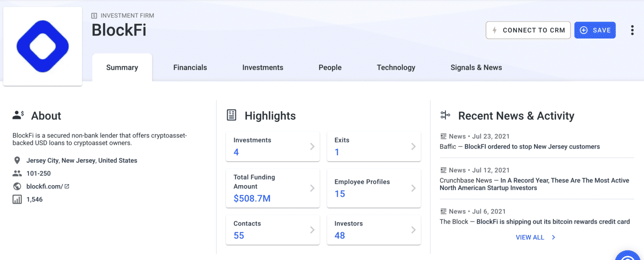
Task: Click the location pin icon by Jersey City
Action: click(x=17, y=160)
